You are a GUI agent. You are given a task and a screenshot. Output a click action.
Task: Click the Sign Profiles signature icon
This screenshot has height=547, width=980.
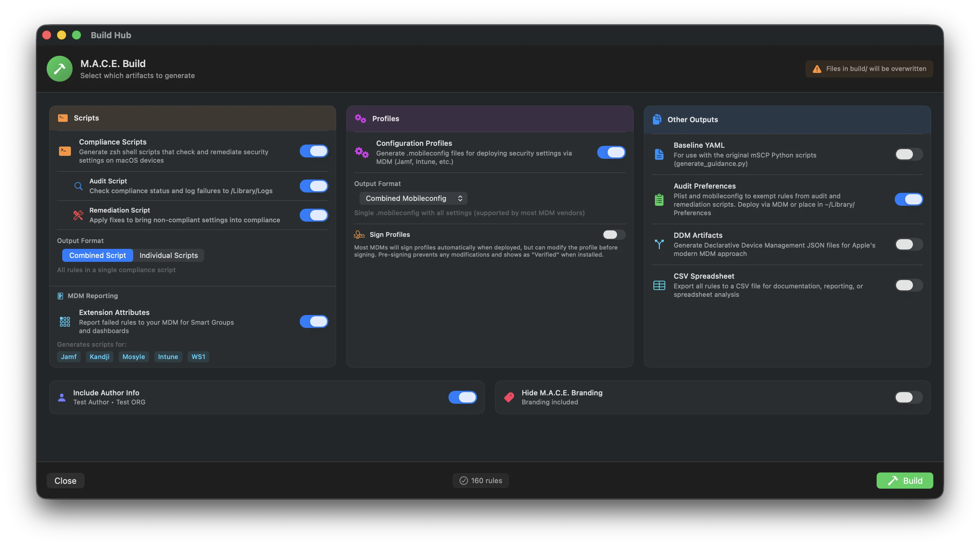[359, 235]
